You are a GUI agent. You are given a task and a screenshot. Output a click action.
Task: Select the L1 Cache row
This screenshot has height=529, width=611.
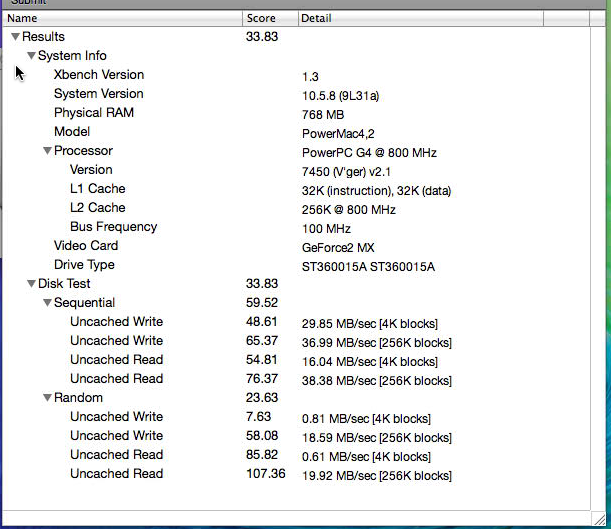click(296, 189)
